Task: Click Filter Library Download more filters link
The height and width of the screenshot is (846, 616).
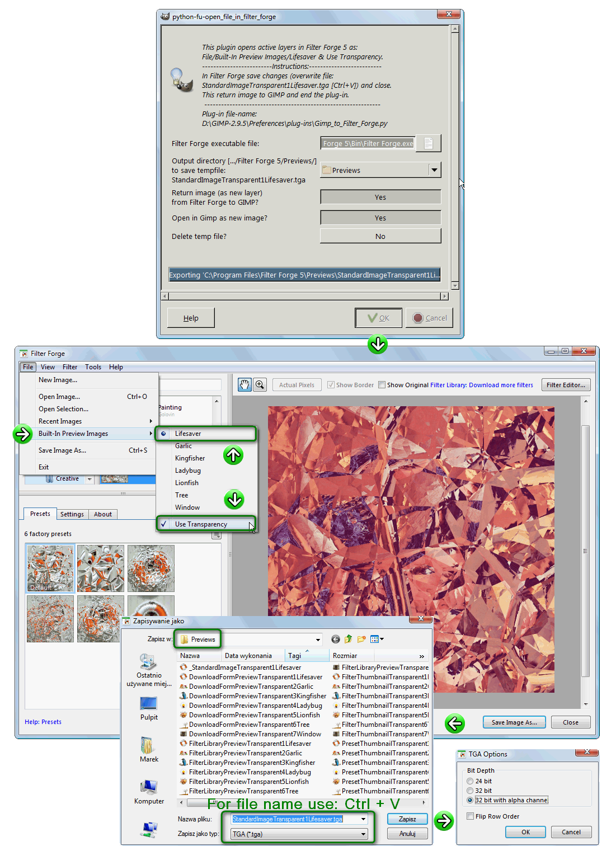Action: click(x=482, y=385)
